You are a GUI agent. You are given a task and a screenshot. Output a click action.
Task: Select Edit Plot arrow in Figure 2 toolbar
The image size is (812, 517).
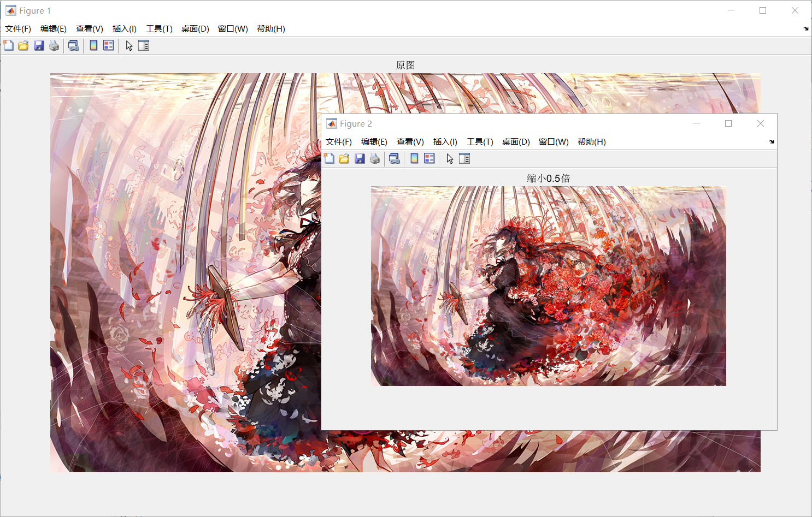point(450,158)
